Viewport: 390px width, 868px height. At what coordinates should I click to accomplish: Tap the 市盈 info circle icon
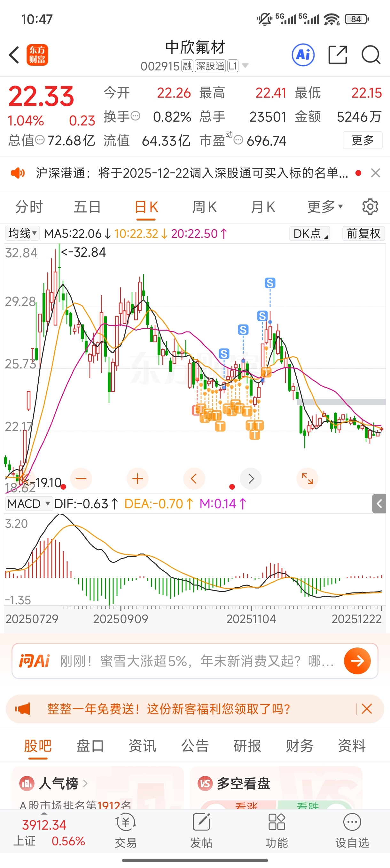coord(238,140)
